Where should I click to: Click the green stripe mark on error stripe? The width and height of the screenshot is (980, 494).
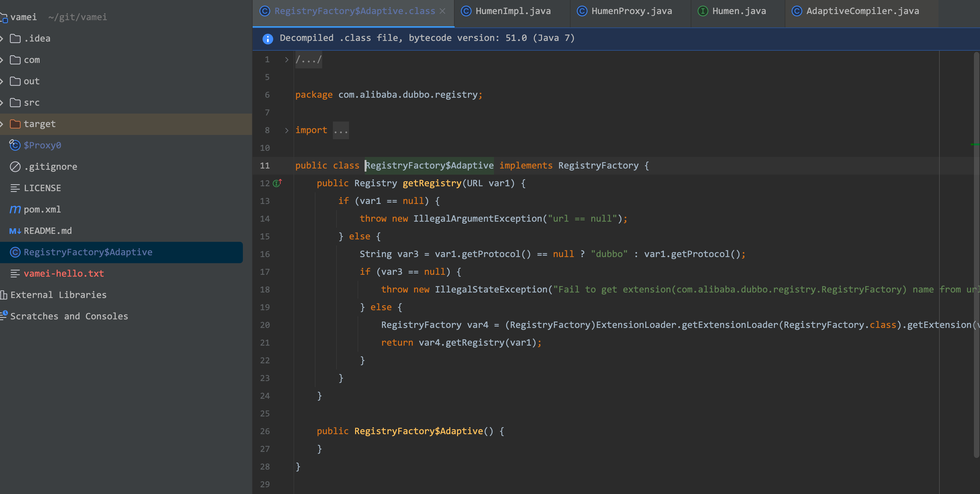tap(975, 145)
